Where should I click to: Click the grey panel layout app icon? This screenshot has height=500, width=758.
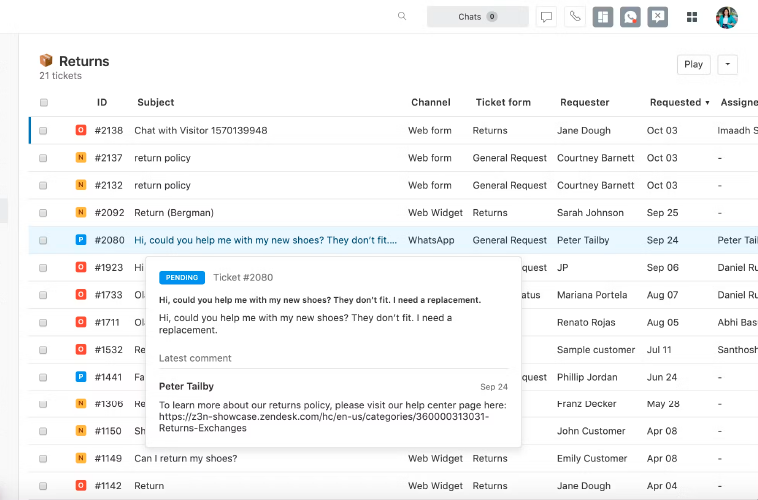(602, 17)
